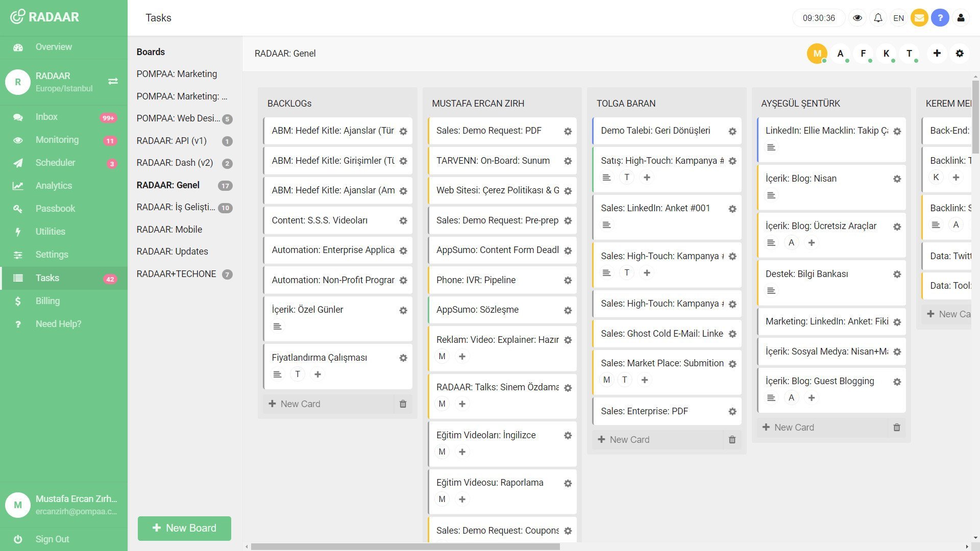This screenshot has height=551, width=980.
Task: Open the user profile icon
Action: tap(961, 18)
